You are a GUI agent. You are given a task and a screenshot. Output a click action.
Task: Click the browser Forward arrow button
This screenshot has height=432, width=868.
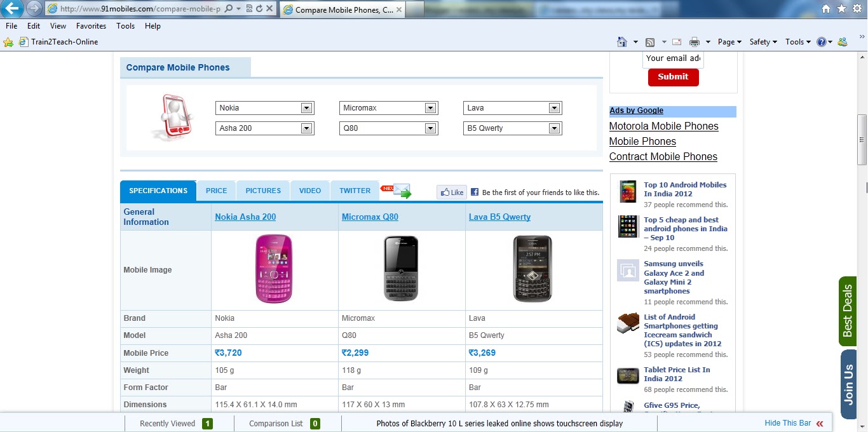(34, 8)
